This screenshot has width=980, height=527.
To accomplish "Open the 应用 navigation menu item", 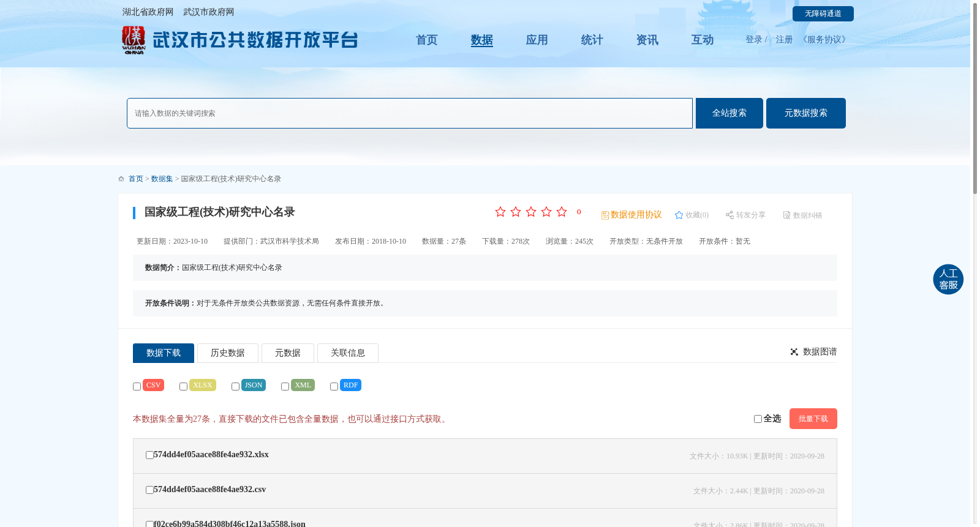I will (x=537, y=40).
